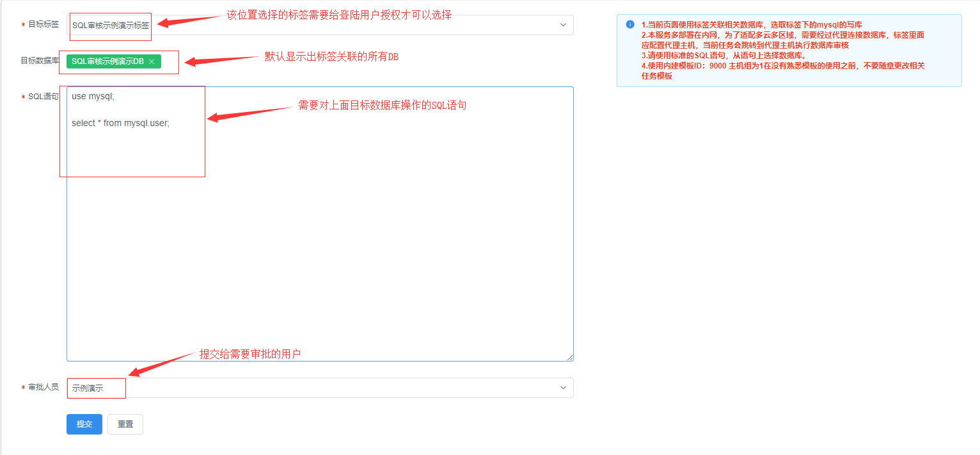Click the 审批人员 field label

(43, 387)
